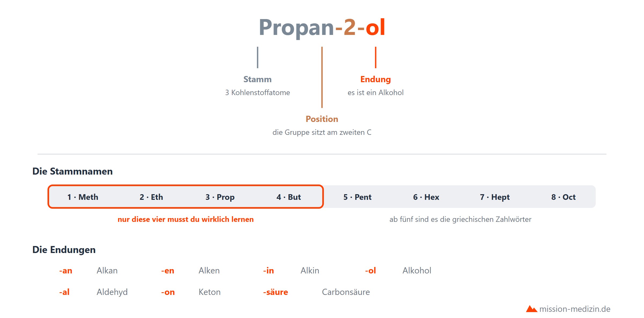644x318 pixels.
Task: Click the orange 'Endung' heading
Action: (376, 79)
